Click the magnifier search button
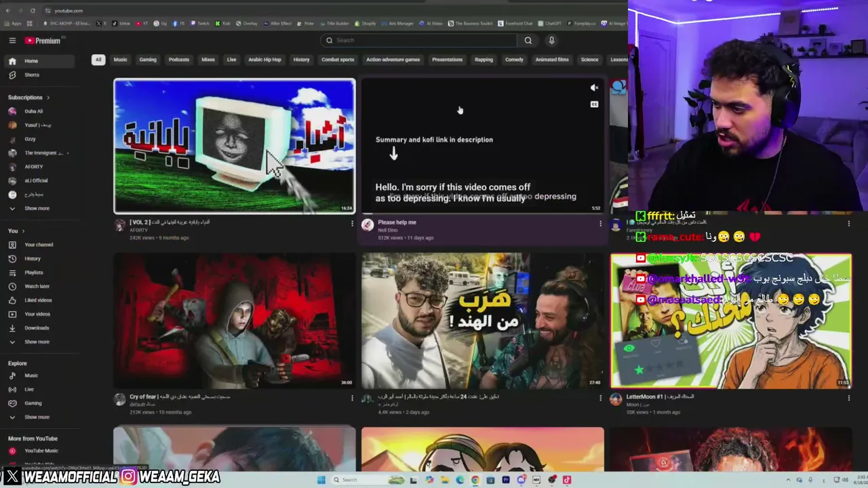Image resolution: width=868 pixels, height=488 pixels. (x=528, y=41)
